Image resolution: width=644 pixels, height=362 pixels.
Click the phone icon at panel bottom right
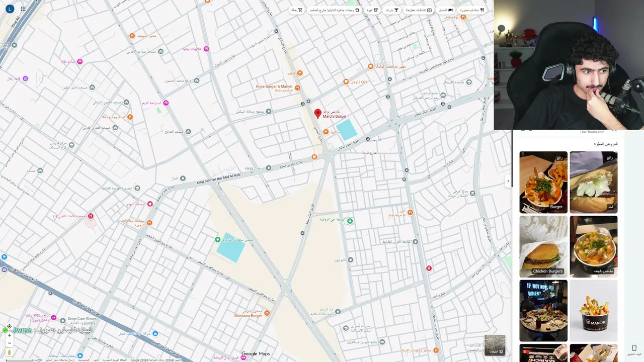point(634,348)
